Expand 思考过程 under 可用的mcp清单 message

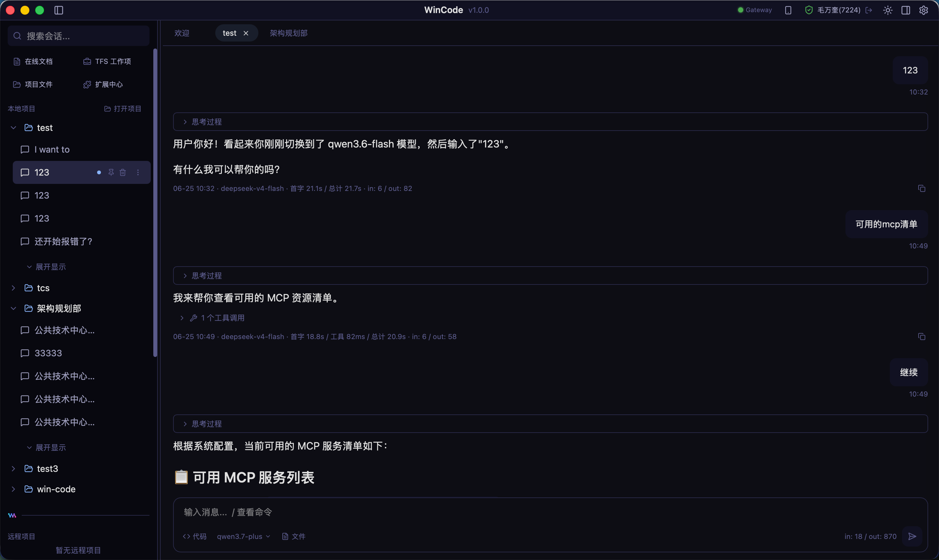point(550,276)
